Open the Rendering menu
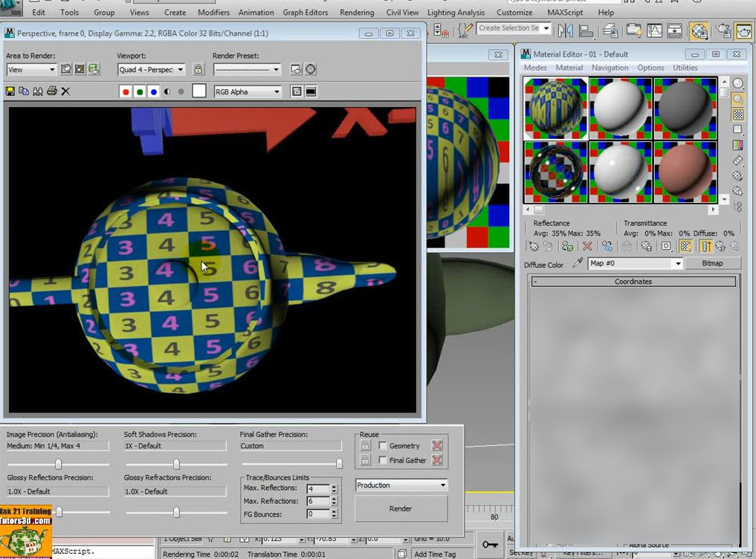Screen dimensions: 756x559 pyautogui.click(x=357, y=12)
